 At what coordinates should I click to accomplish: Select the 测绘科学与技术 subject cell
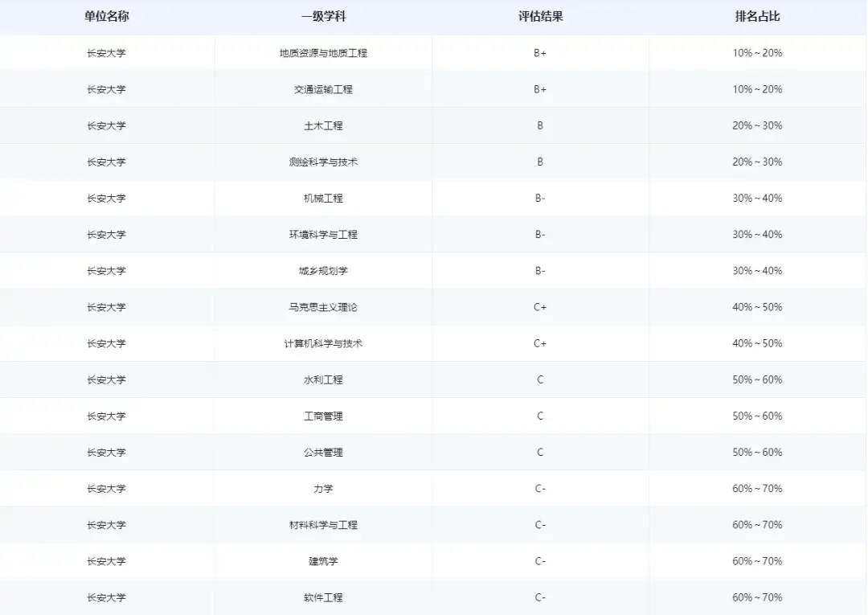click(323, 162)
